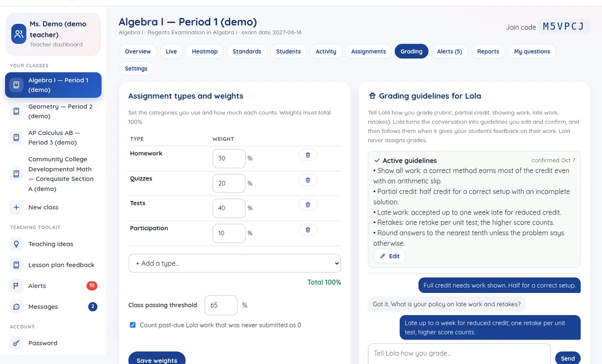Open the Alerts (5) tab
This screenshot has height=364, width=602.
click(x=449, y=51)
